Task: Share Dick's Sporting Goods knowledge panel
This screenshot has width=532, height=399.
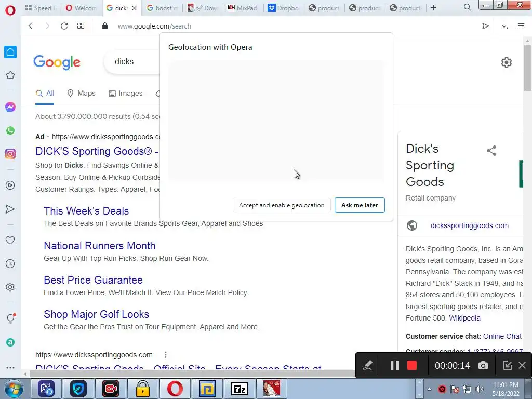Action: pos(491,151)
